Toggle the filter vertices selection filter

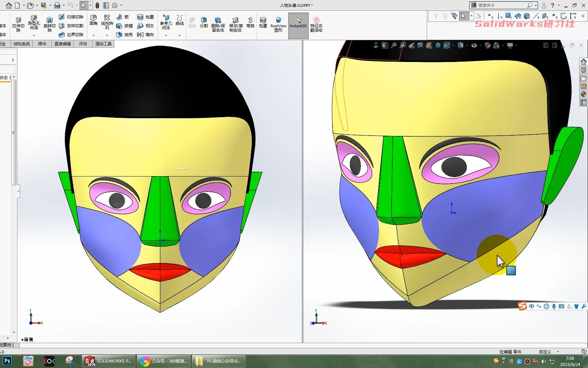pos(490,16)
